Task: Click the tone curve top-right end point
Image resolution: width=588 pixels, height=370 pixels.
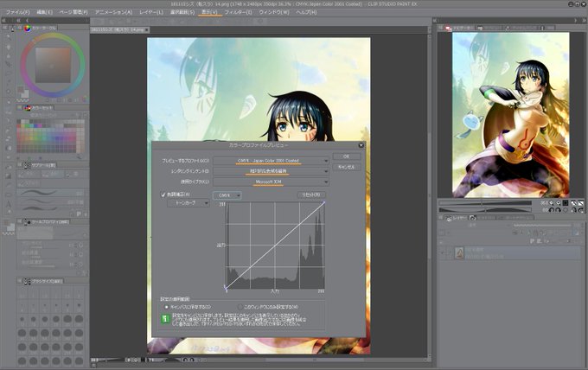Action: (x=324, y=202)
